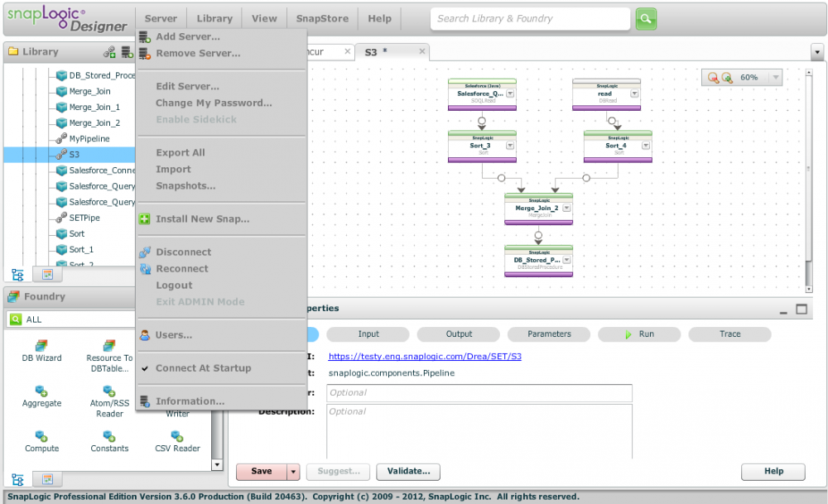828x504 pixels.
Task: Click the Resource To DBTable icon in Foundry
Action: (x=109, y=346)
